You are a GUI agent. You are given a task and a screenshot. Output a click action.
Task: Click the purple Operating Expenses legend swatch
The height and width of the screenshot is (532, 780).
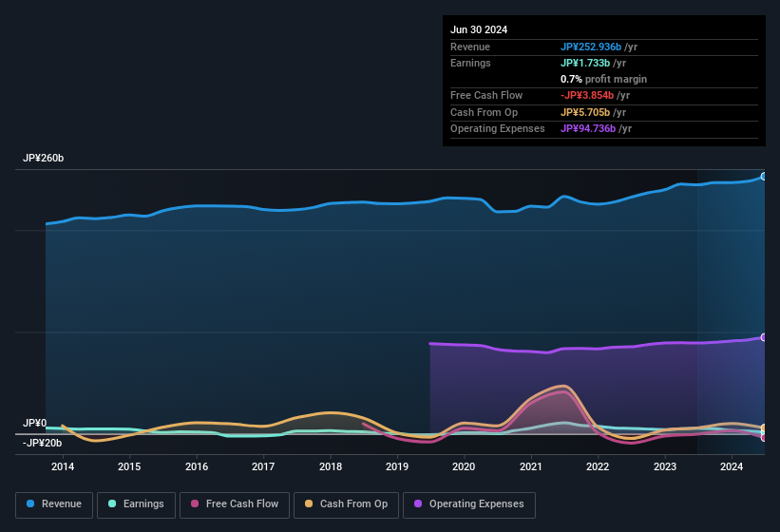[x=416, y=504]
